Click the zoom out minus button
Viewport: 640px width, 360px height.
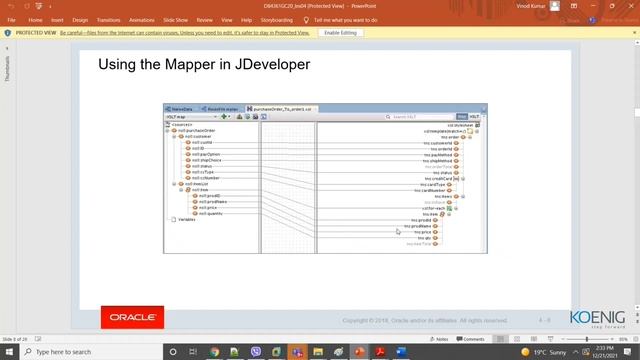562,339
